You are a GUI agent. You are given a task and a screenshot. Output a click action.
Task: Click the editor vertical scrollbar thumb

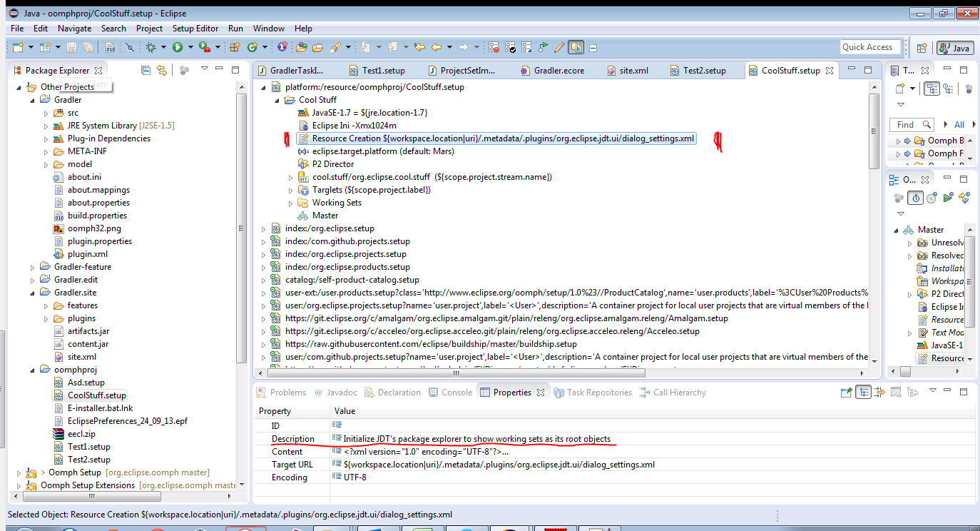(x=874, y=131)
